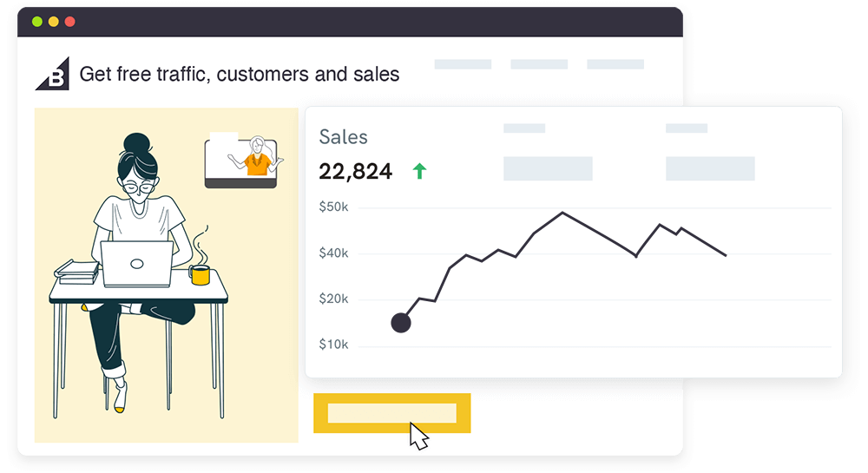The height and width of the screenshot is (473, 868).
Task: Click the yellow coffee mug on the desk
Action: click(x=200, y=274)
